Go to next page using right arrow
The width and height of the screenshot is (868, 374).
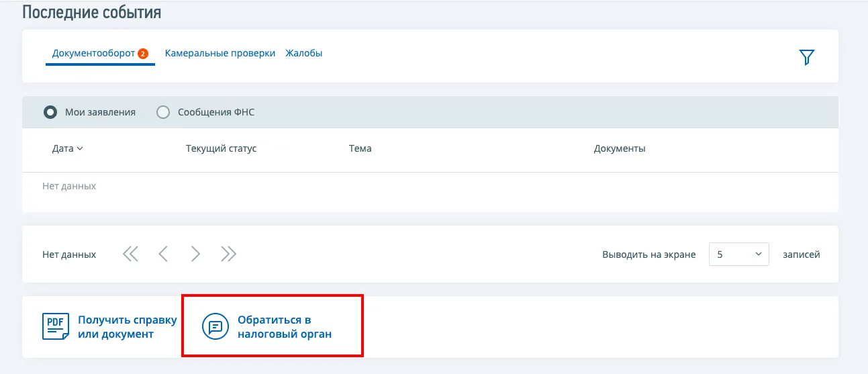pyautogui.click(x=195, y=254)
